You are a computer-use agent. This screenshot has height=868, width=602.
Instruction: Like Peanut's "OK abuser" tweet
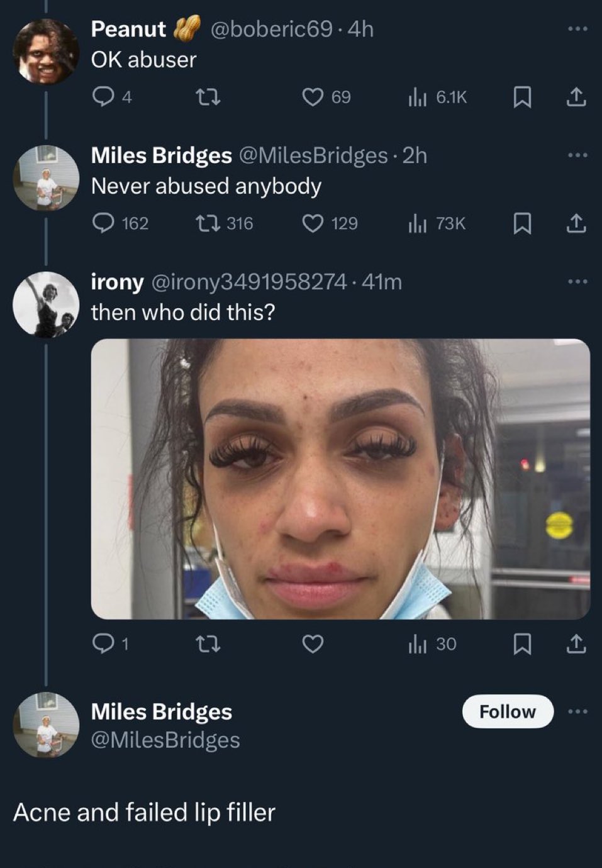pos(314,96)
